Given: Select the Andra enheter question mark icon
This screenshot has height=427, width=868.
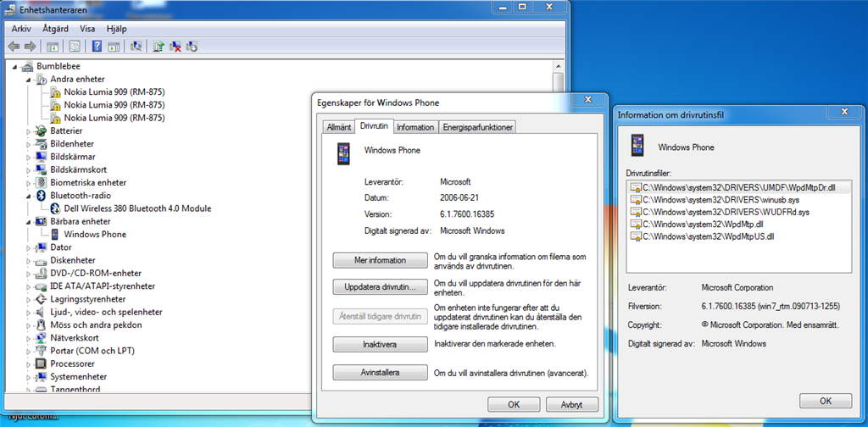Looking at the screenshot, I should [42, 79].
